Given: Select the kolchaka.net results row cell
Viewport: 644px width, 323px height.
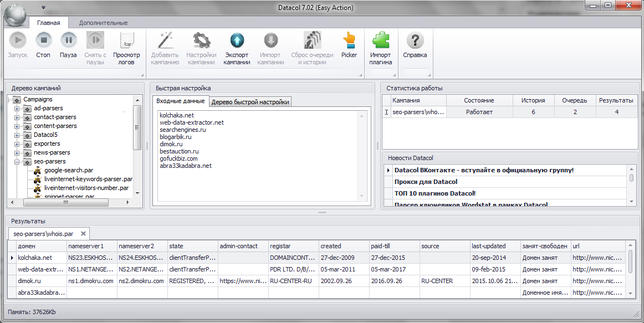Looking at the screenshot, I should point(42,258).
